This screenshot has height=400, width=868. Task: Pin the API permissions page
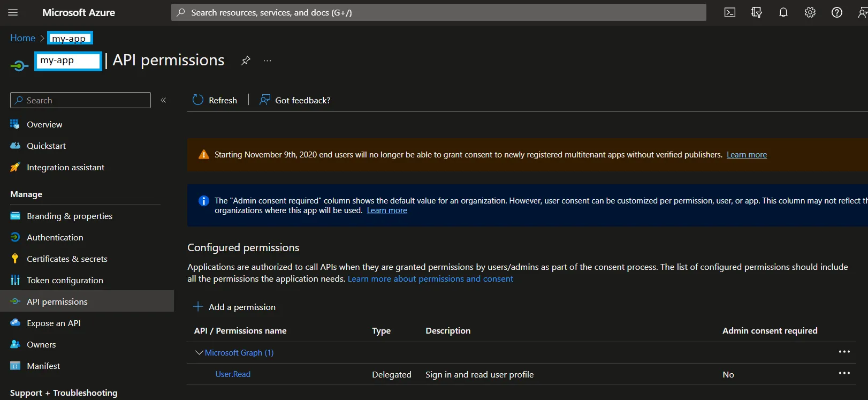(x=246, y=61)
